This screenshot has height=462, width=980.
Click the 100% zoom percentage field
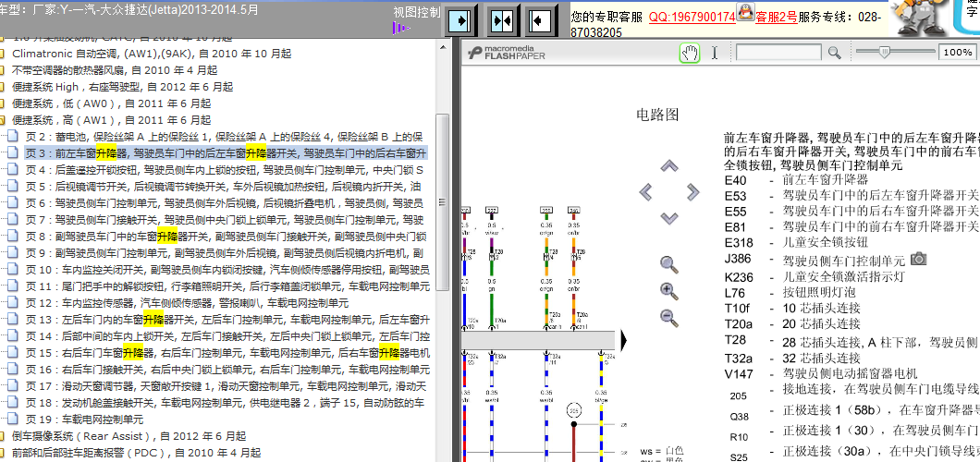[957, 53]
